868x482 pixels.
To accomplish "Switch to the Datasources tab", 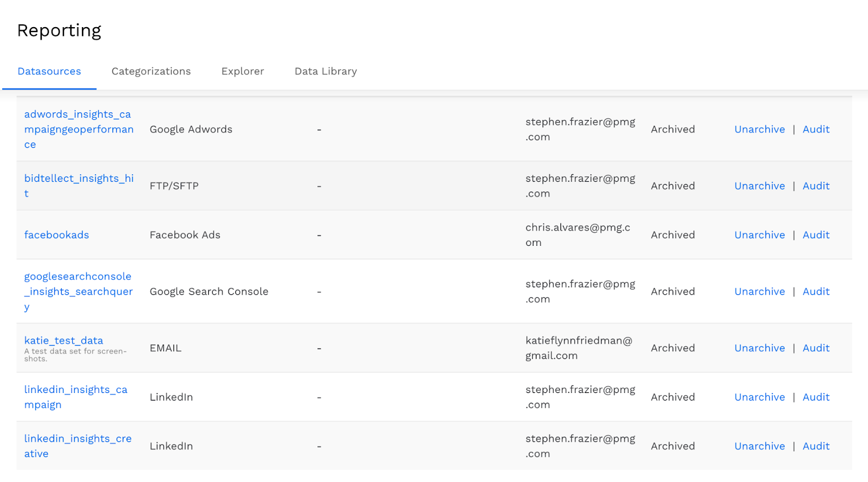I will click(49, 71).
